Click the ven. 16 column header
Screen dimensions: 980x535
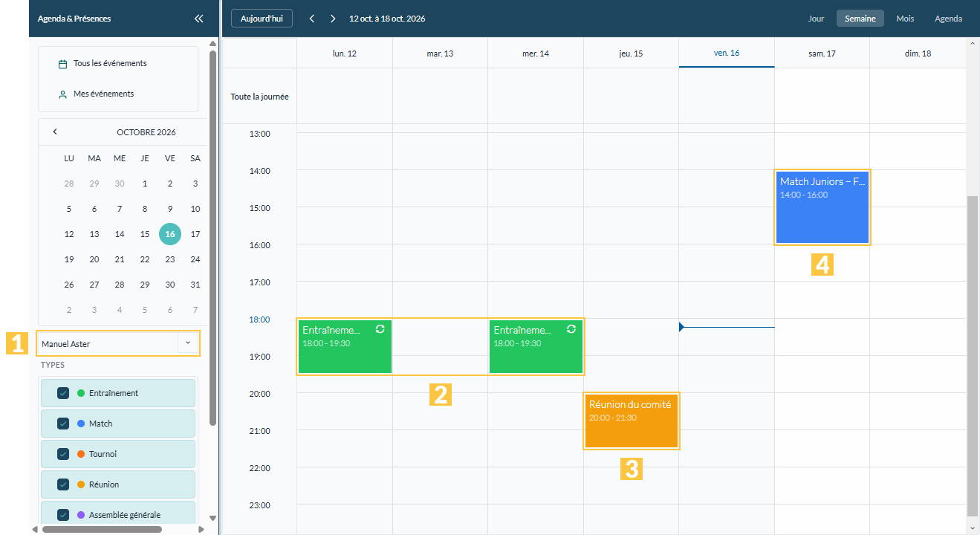(x=727, y=53)
